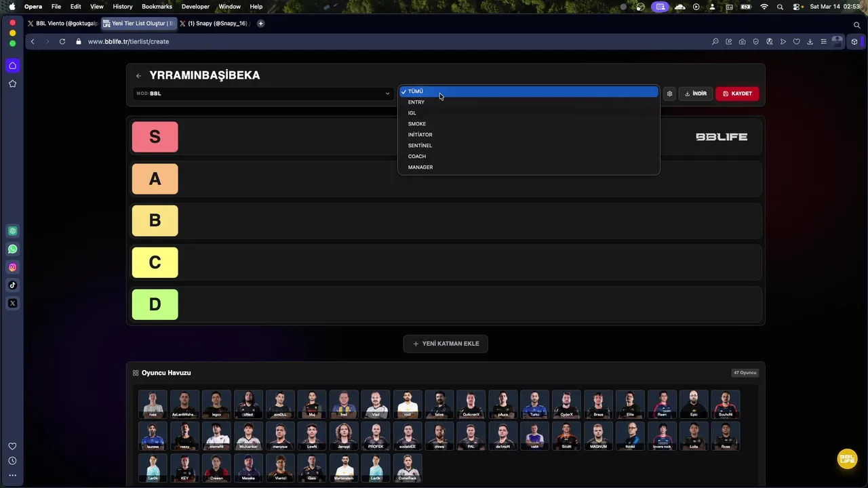Click the green D tier label

point(155,305)
